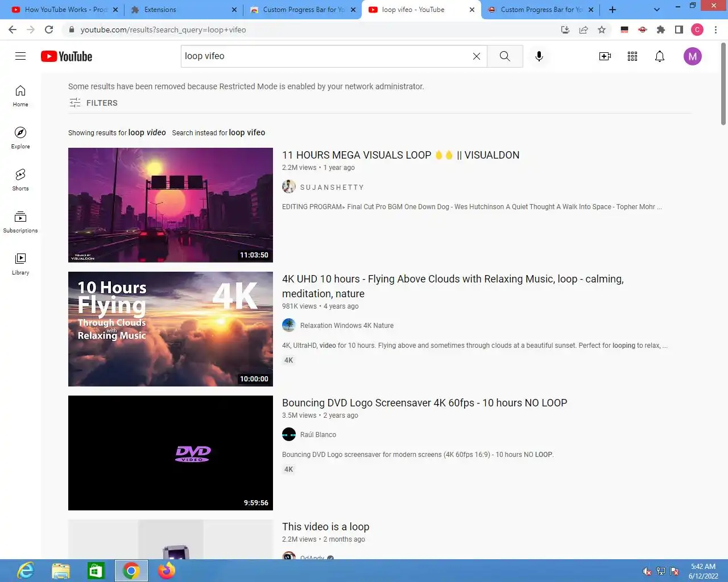Open the Create video camera icon
728x582 pixels.
[x=605, y=56]
